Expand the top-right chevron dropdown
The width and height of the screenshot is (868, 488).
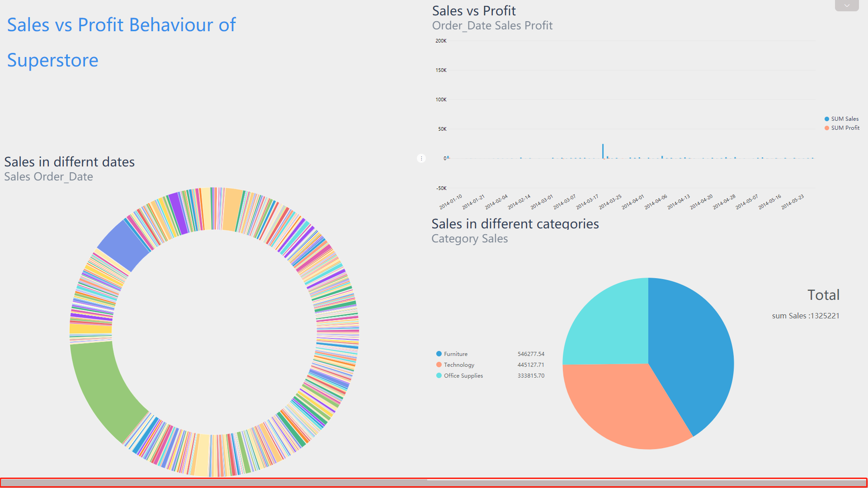click(x=847, y=5)
